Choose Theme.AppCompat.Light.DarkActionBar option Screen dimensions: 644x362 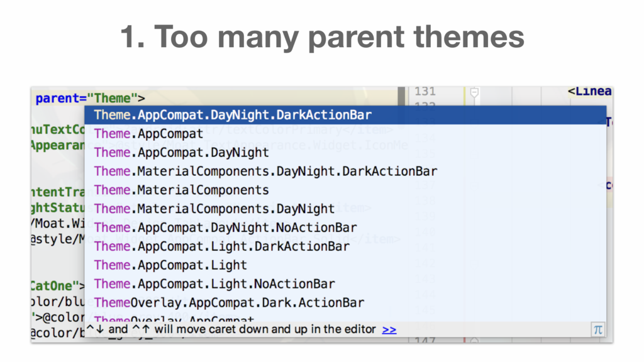coord(345,246)
